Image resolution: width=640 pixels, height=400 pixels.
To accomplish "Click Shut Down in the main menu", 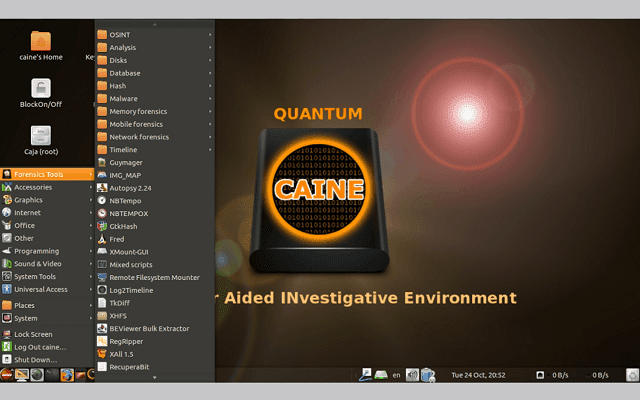I will (36, 359).
